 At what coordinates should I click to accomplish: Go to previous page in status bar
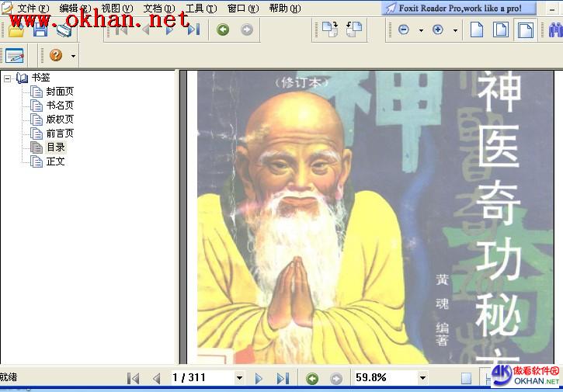point(157,378)
